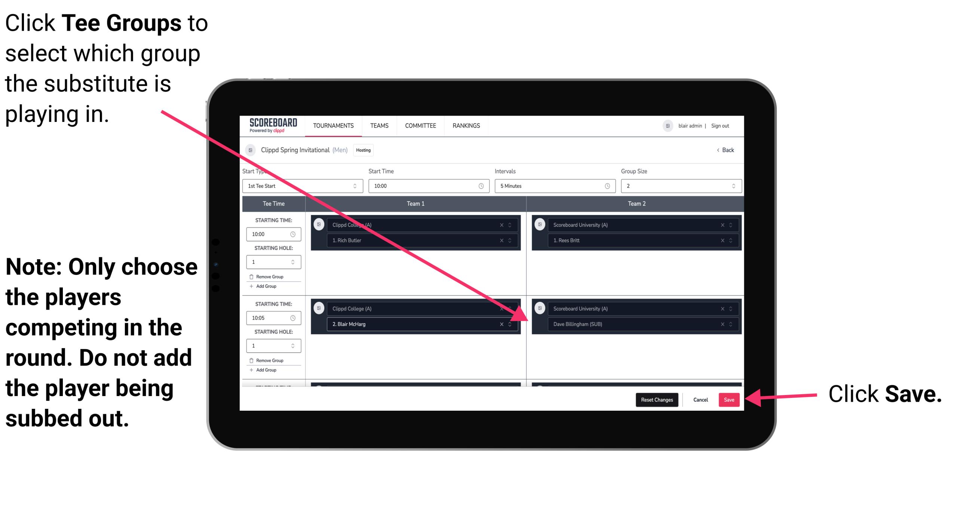Click the Reset Changes button
This screenshot has height=527, width=980.
655,399
